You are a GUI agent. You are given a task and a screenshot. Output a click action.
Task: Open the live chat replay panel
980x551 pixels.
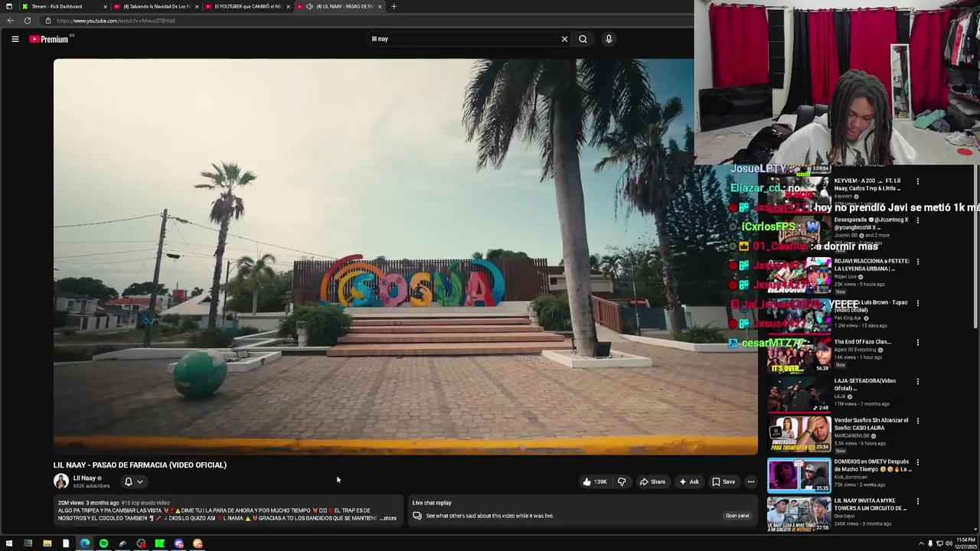point(737,516)
